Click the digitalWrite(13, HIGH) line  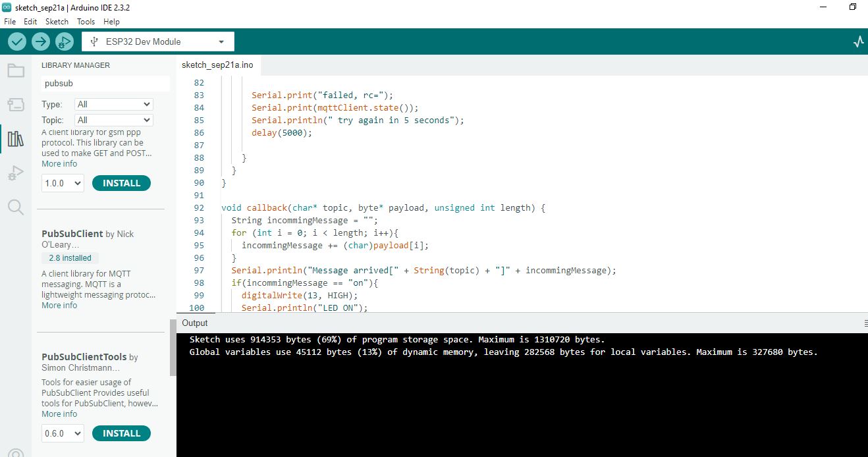coord(300,295)
